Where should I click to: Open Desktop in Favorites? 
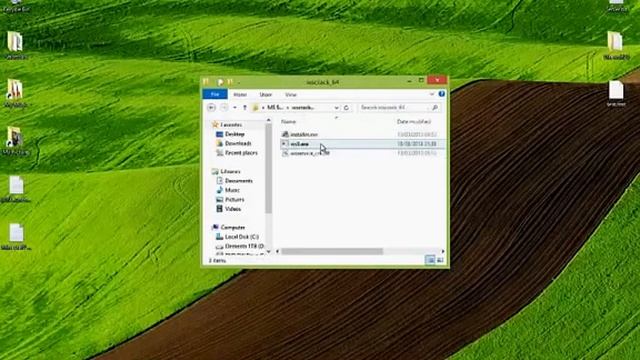tap(235, 134)
